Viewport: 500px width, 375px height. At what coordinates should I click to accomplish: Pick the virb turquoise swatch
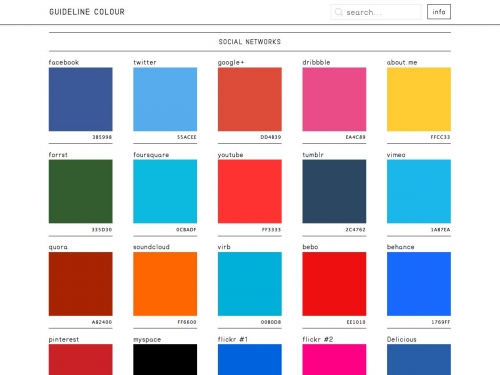[x=250, y=284]
